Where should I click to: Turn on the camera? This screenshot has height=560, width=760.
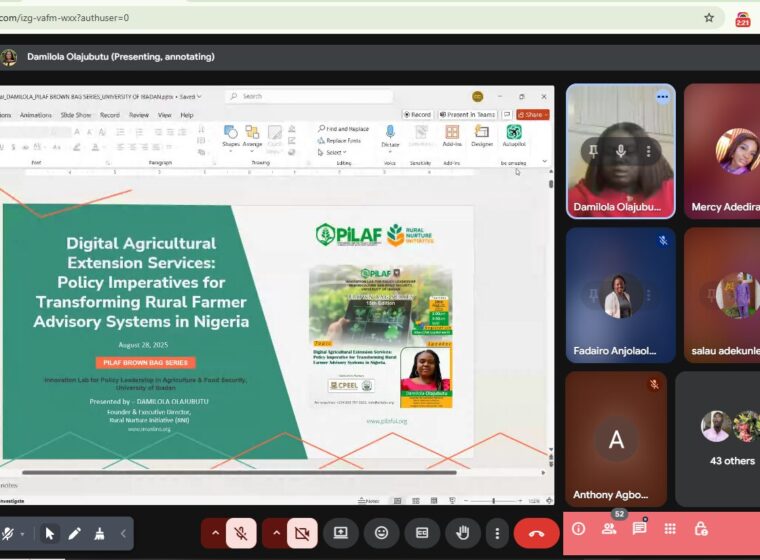tap(302, 533)
